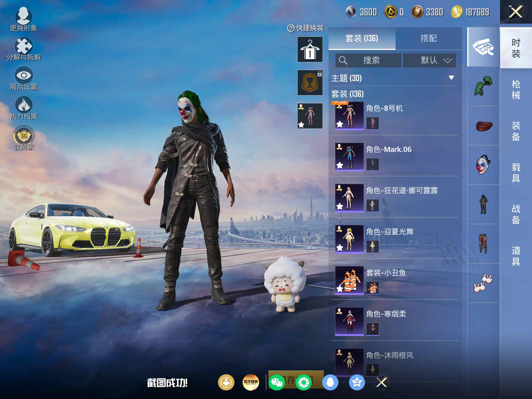Open the 时装 fashion menu tab
532x399 pixels.
[516, 48]
